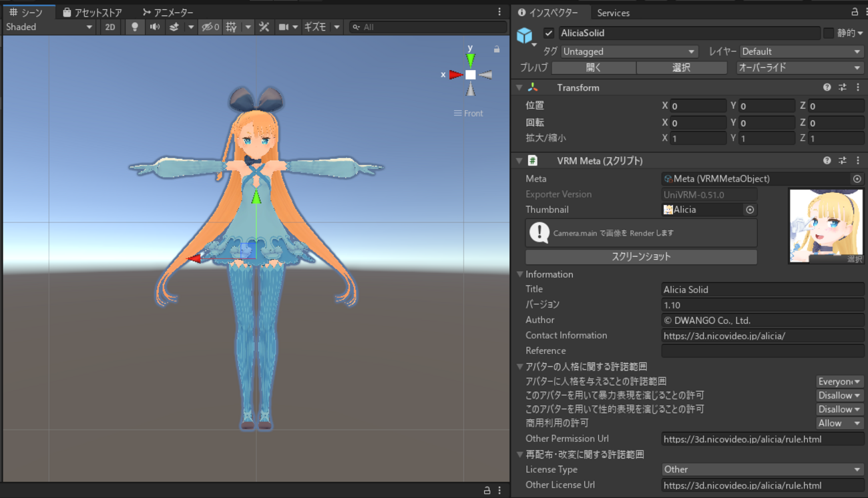Open the component tools wrench icon

[264, 27]
